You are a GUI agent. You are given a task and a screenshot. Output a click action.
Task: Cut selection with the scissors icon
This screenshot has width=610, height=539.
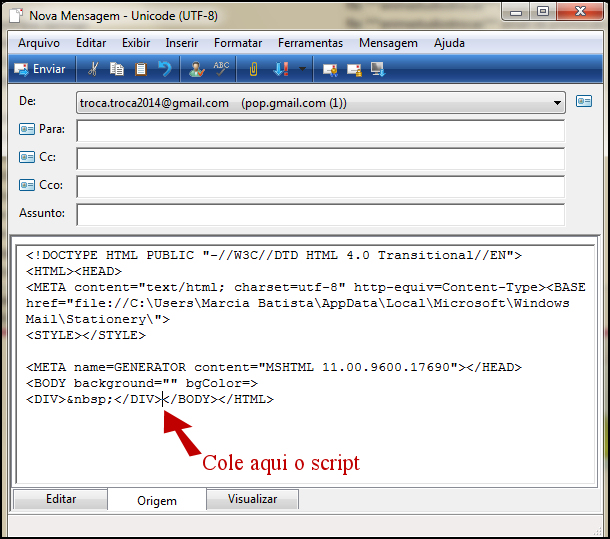(92, 69)
